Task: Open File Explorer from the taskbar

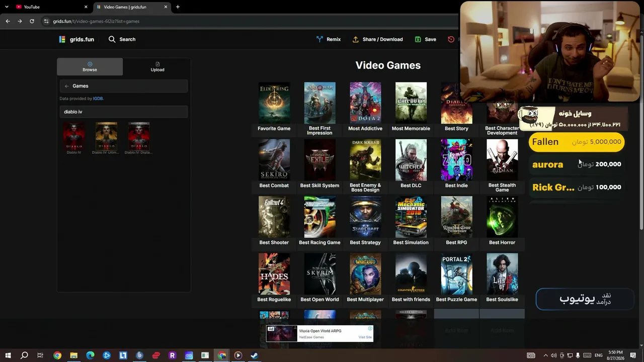Action: pyautogui.click(x=73, y=355)
